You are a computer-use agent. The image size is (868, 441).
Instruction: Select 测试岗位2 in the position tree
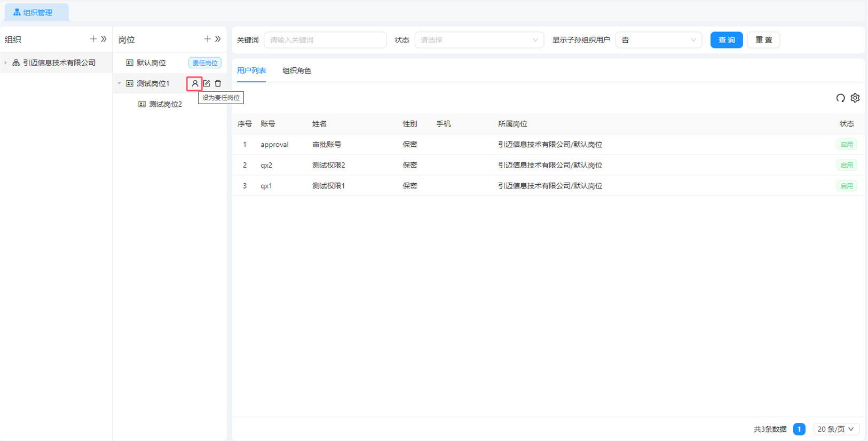point(165,104)
